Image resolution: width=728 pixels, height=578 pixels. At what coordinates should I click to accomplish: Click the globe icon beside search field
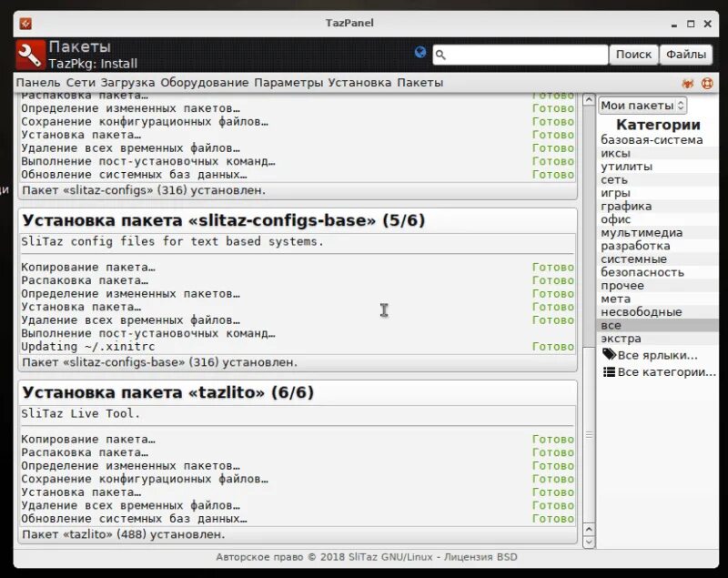pyautogui.click(x=420, y=52)
